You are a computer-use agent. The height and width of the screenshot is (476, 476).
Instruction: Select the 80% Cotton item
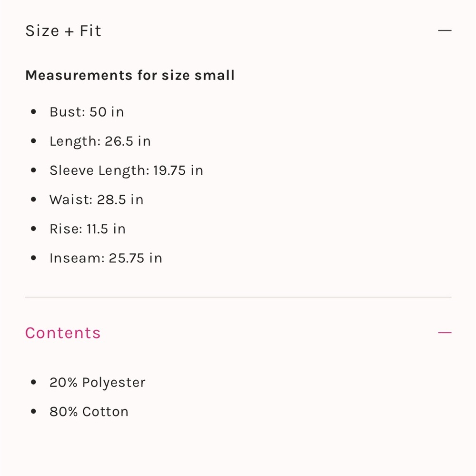pyautogui.click(x=89, y=412)
